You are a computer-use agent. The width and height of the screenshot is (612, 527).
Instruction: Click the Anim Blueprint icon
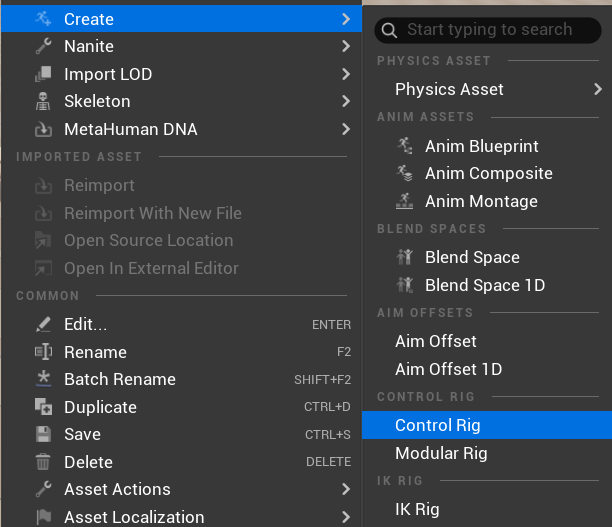click(x=405, y=146)
